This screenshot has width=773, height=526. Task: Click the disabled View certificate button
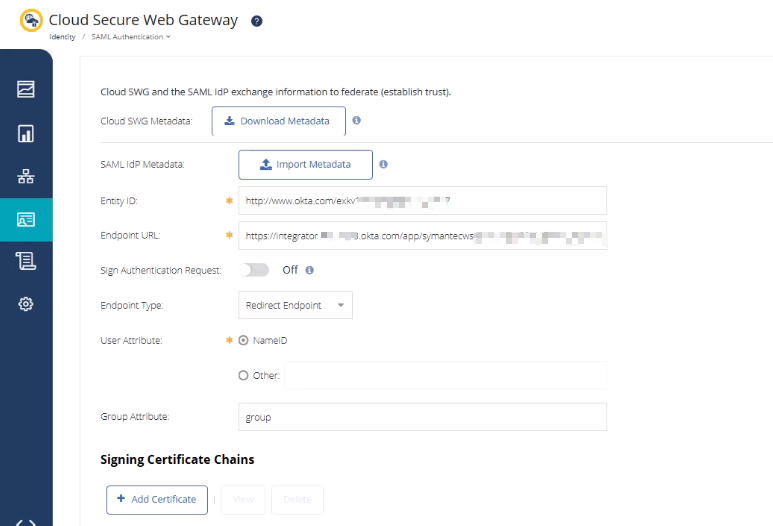click(x=243, y=500)
